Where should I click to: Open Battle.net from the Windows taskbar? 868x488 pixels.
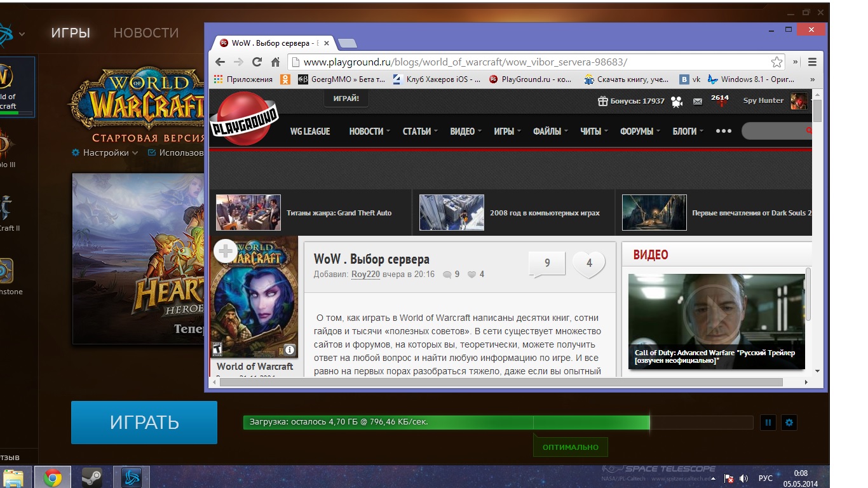click(132, 477)
